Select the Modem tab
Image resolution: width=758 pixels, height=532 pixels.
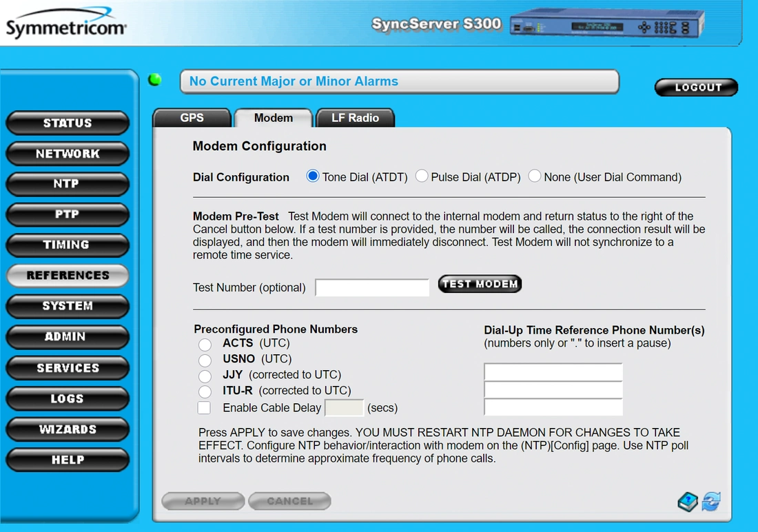(x=274, y=118)
